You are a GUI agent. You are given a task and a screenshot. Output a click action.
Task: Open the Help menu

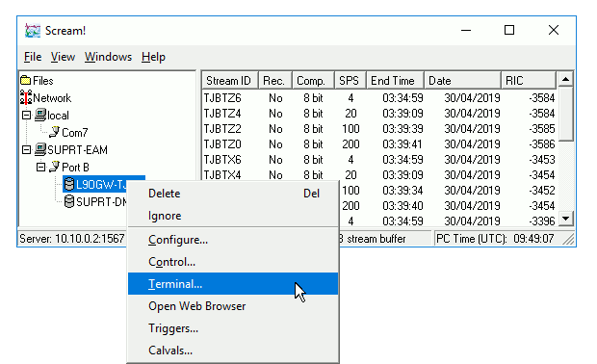click(153, 57)
